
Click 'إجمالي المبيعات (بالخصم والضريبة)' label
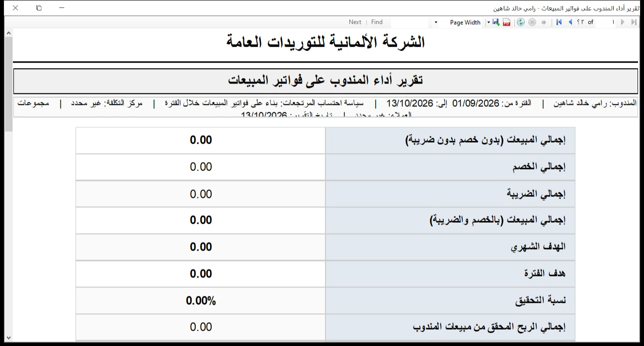click(x=498, y=220)
